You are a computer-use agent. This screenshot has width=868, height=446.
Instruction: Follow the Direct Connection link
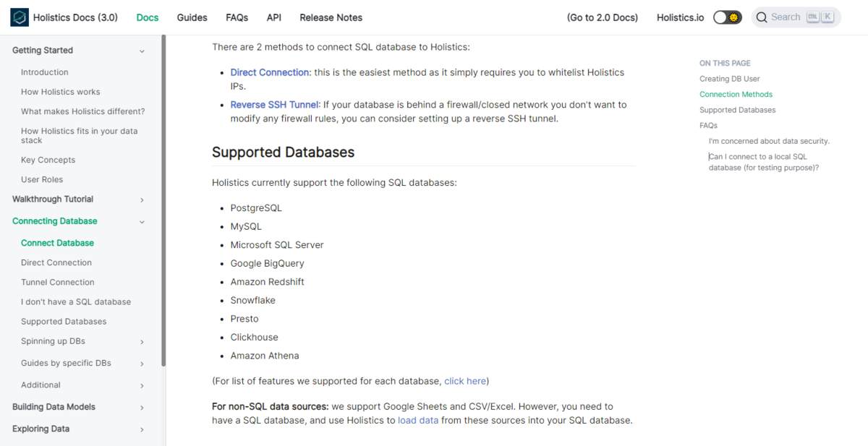pyautogui.click(x=270, y=72)
